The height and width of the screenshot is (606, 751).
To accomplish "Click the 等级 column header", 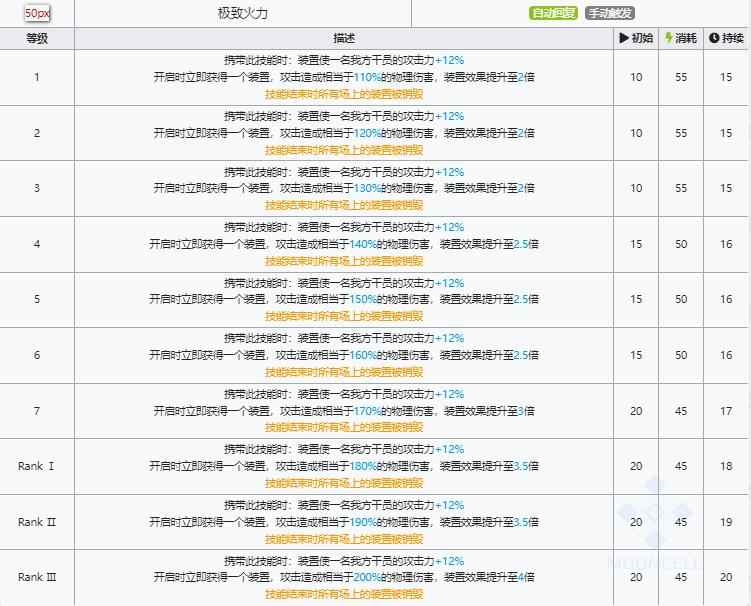I will pyautogui.click(x=37, y=38).
